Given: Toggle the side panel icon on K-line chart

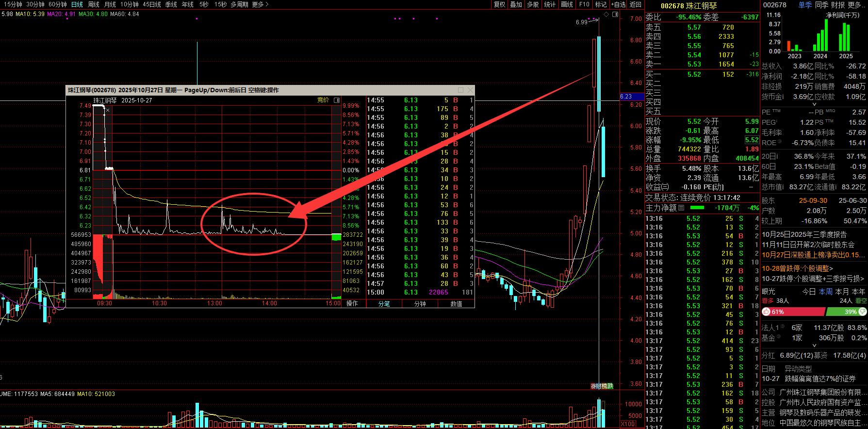Looking at the screenshot, I should 615,14.
